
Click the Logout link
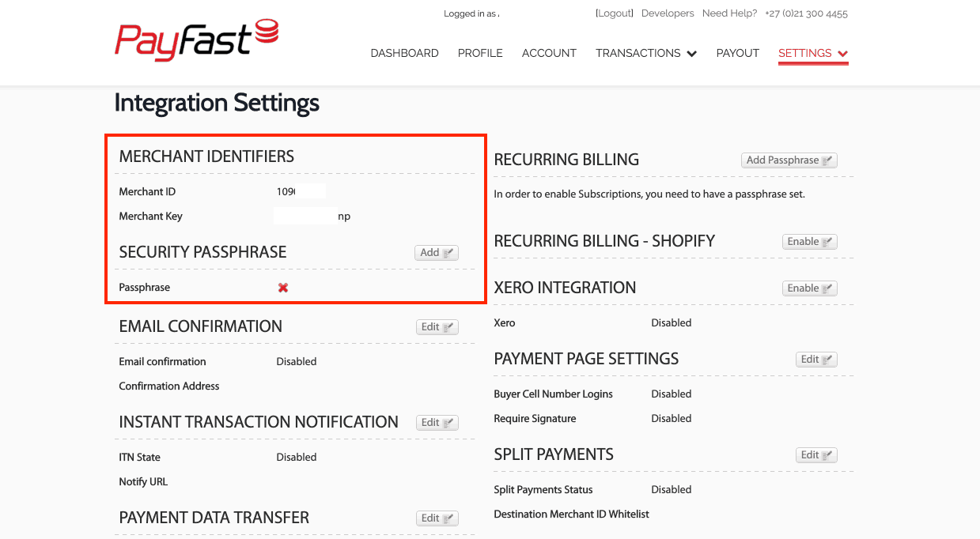[615, 13]
